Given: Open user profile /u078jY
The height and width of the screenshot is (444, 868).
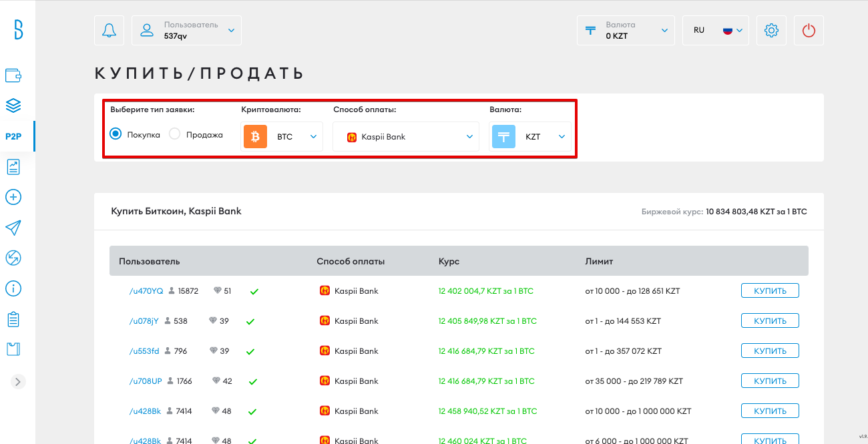Looking at the screenshot, I should pos(144,321).
